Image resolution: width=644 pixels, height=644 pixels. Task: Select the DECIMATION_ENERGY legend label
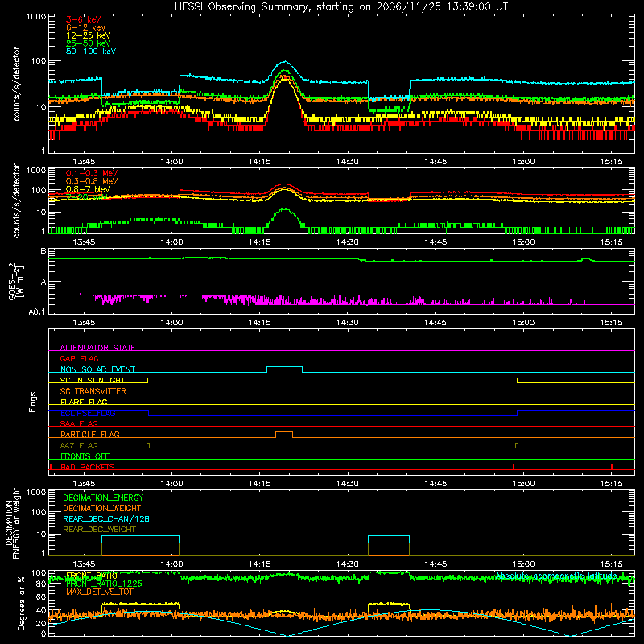tap(103, 497)
